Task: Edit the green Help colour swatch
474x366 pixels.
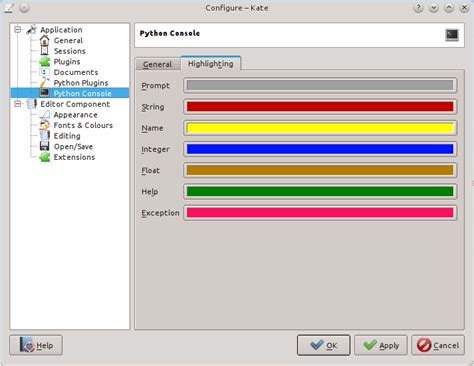Action: (320, 192)
